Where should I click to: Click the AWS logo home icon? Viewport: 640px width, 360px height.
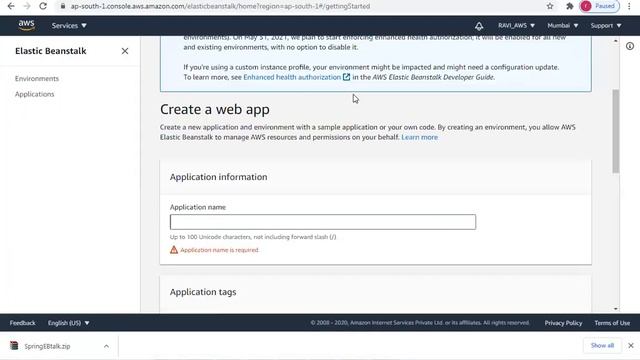[x=27, y=25]
